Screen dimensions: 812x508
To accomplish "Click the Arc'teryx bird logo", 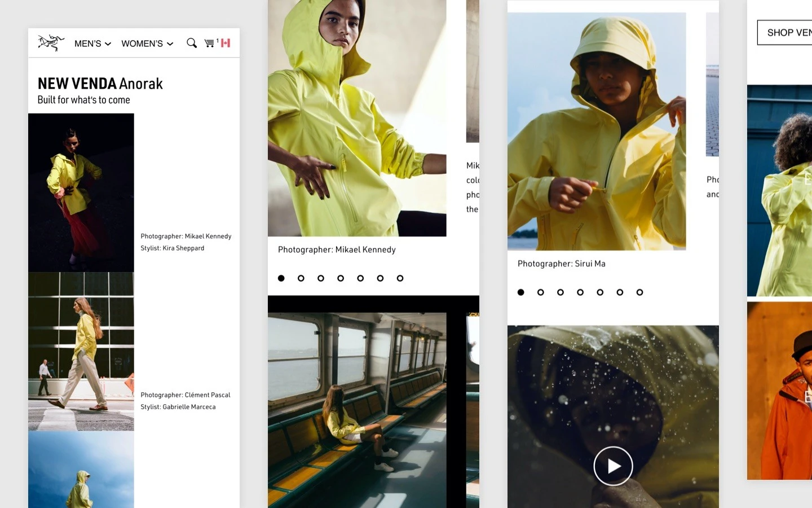I will tap(51, 43).
